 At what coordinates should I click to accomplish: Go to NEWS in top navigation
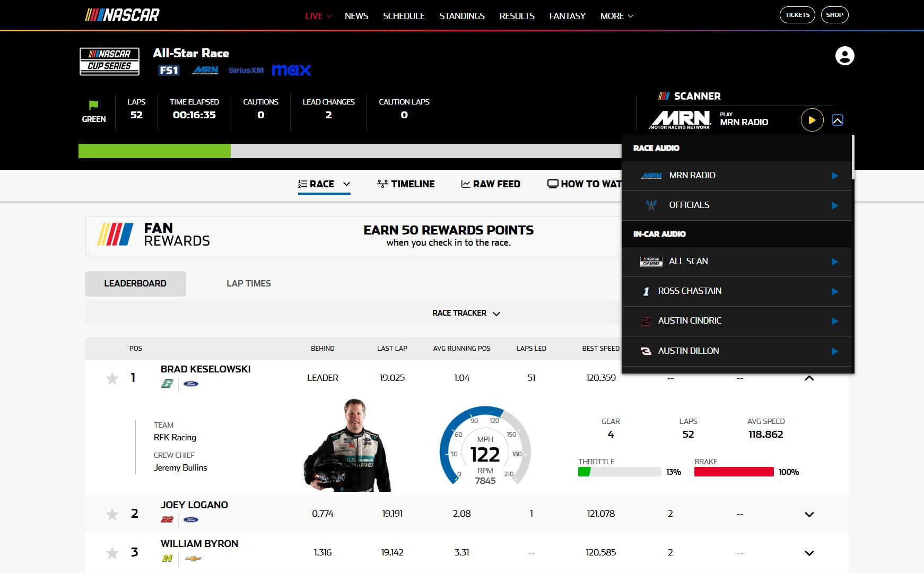(356, 16)
